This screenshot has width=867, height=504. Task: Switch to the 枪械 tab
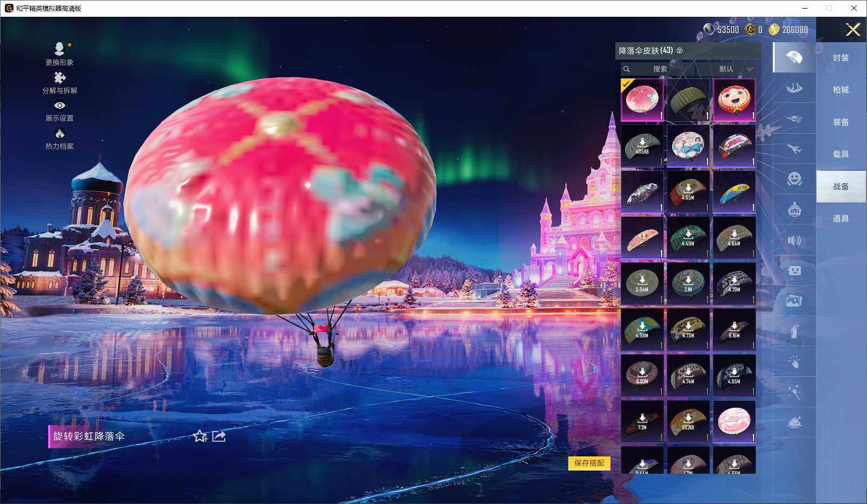coord(840,90)
